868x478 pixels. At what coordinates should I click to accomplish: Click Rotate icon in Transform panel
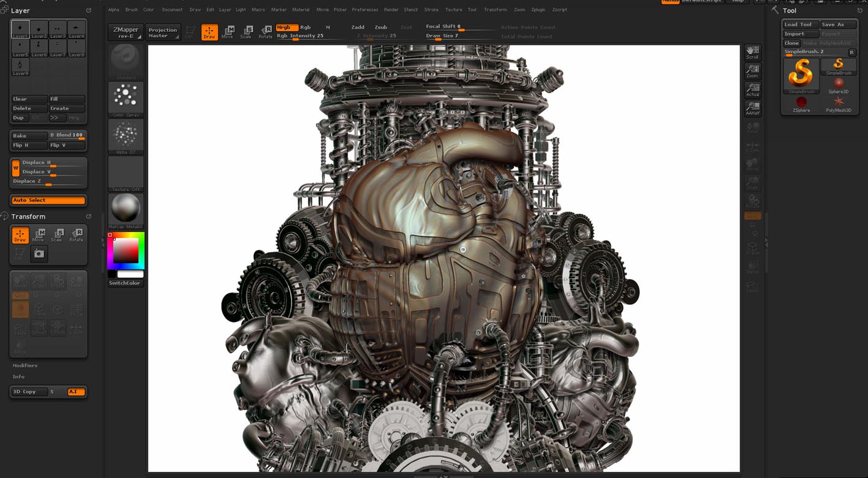point(77,235)
